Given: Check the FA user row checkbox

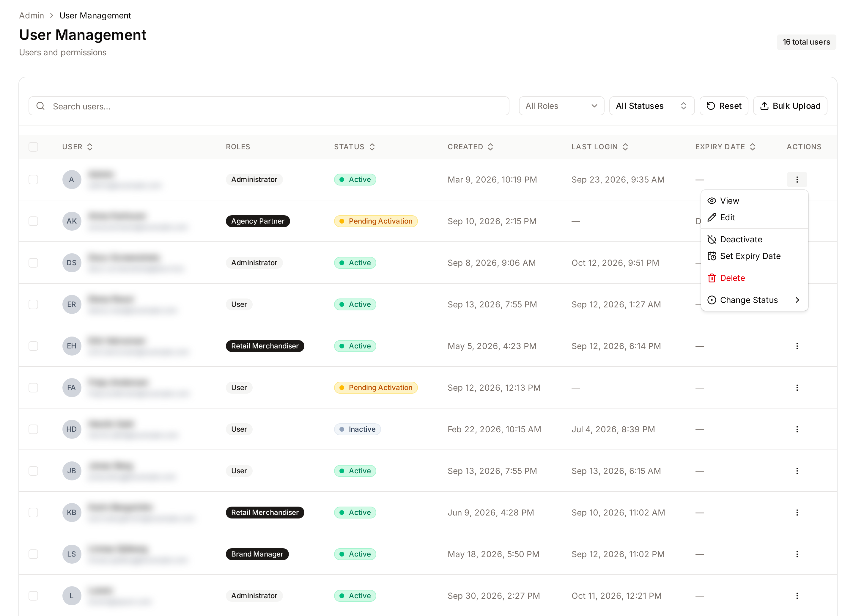Looking at the screenshot, I should [33, 388].
